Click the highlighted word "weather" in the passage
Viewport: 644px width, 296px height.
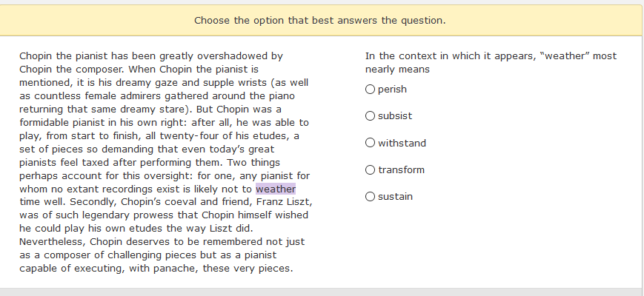pos(276,189)
